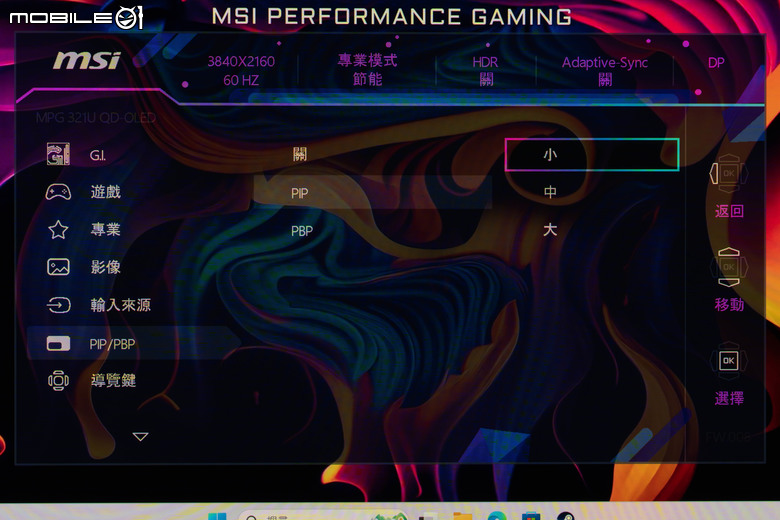Open the 專業 menu entry
This screenshot has width=780, height=520.
[x=105, y=229]
